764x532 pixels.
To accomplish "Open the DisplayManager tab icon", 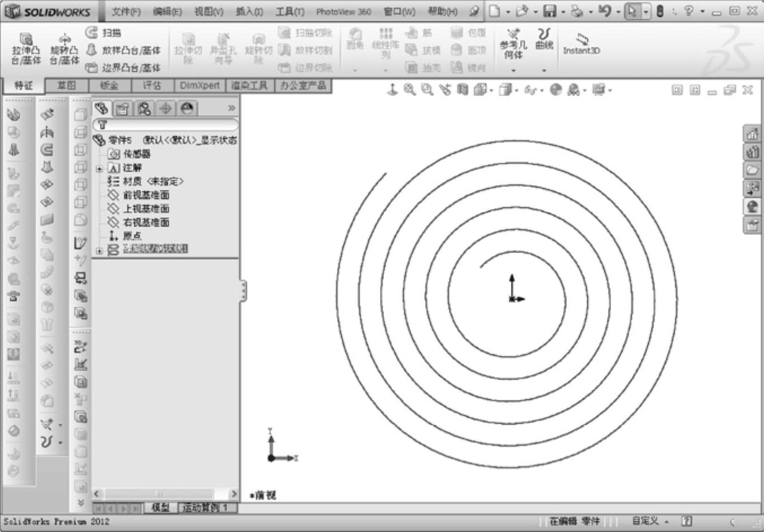I will click(x=187, y=108).
